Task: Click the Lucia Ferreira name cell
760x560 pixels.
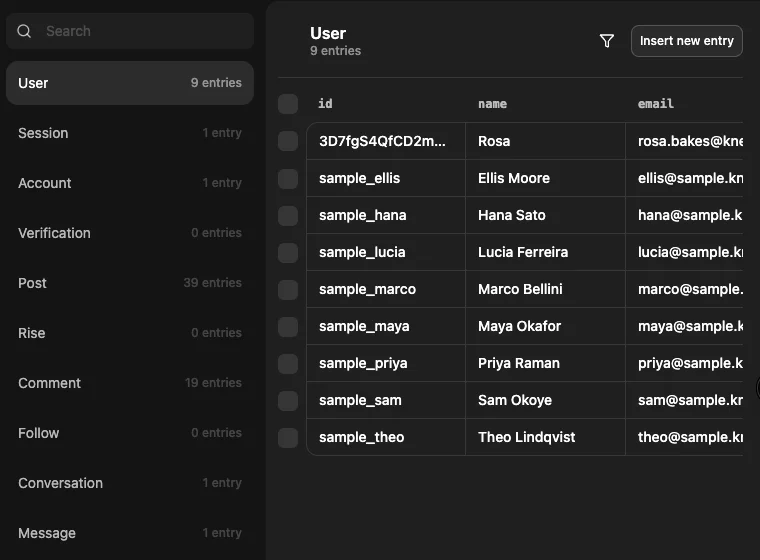Action: pyautogui.click(x=545, y=252)
